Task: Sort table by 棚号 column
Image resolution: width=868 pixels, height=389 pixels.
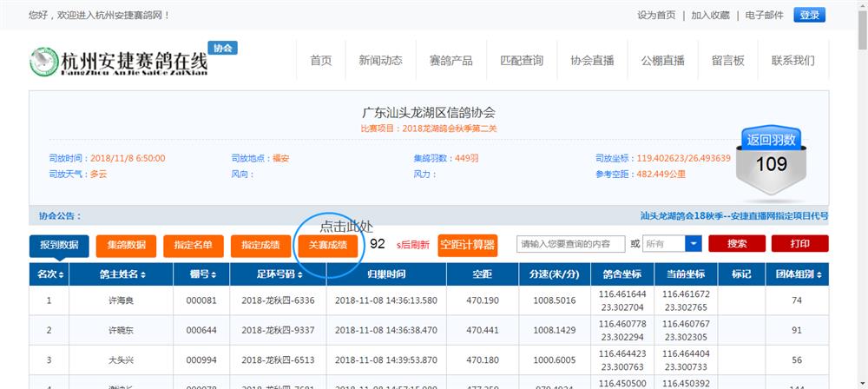Action: pyautogui.click(x=199, y=274)
